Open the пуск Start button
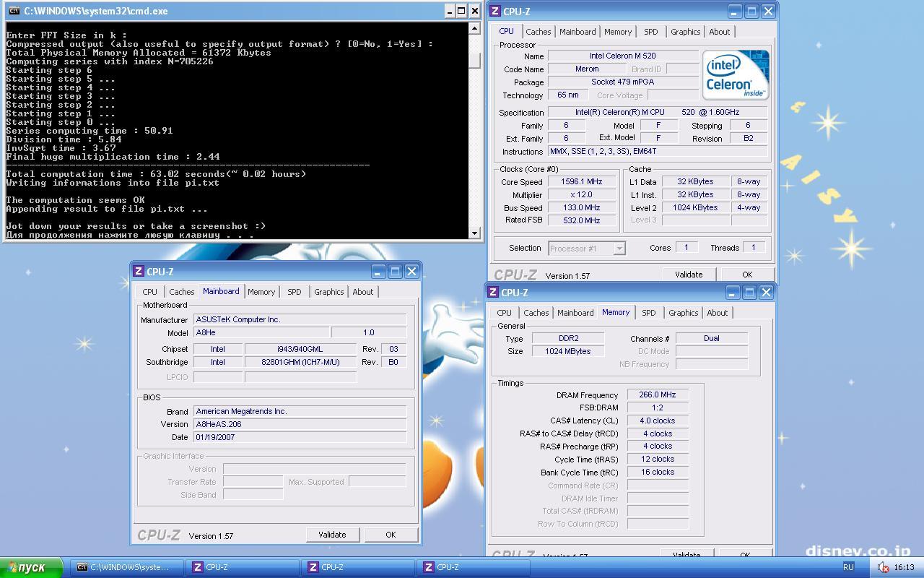The width and height of the screenshot is (924, 578). (31, 567)
